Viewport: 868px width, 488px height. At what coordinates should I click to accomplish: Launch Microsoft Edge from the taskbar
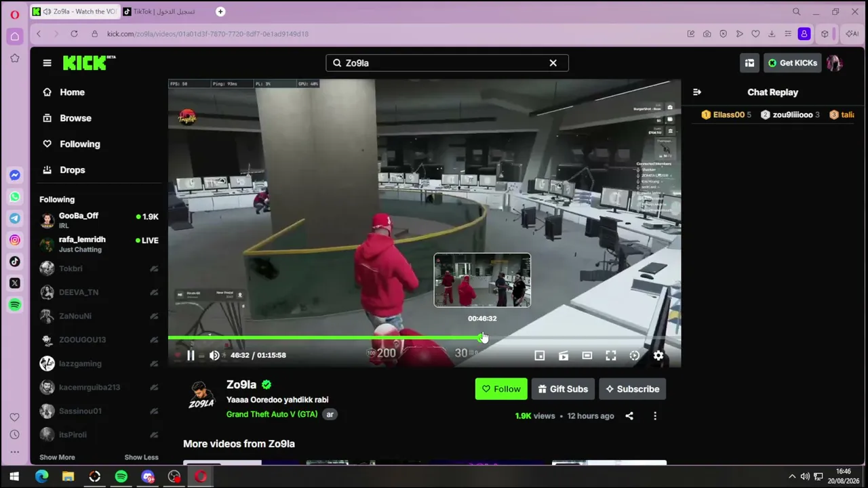41,476
